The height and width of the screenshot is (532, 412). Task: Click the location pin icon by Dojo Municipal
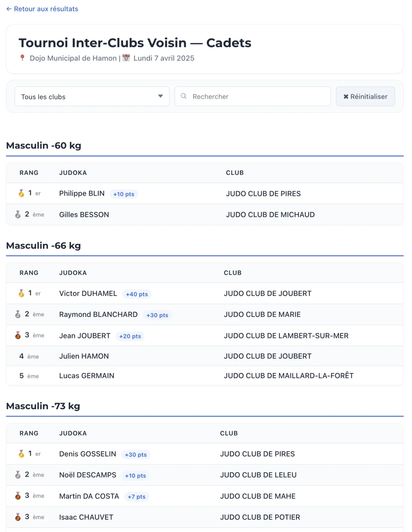coord(22,58)
